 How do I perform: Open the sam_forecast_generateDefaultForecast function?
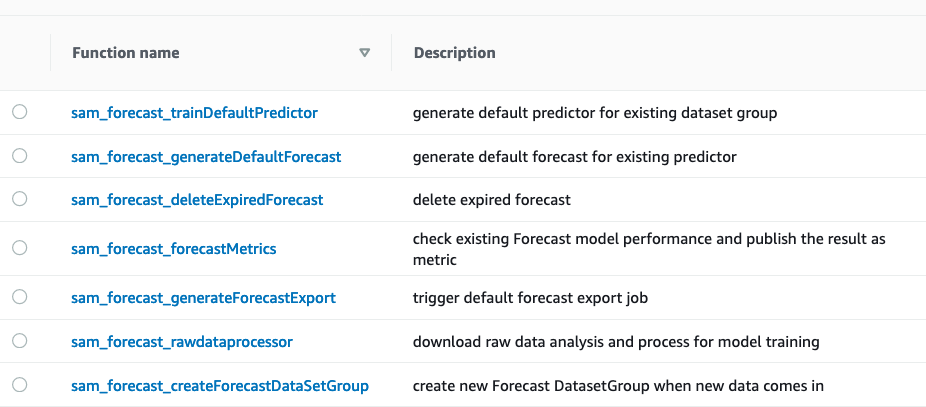(206, 157)
